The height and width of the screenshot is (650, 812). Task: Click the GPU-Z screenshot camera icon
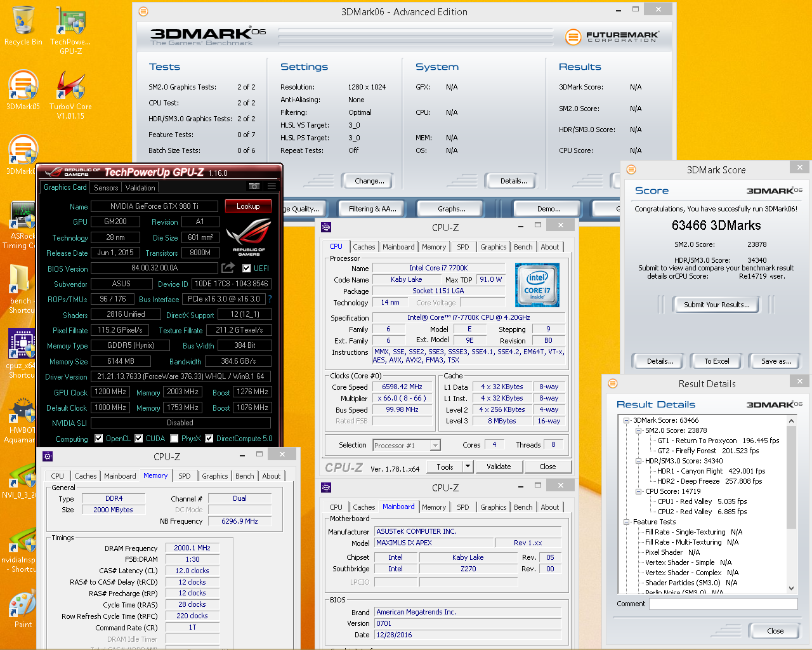click(254, 187)
